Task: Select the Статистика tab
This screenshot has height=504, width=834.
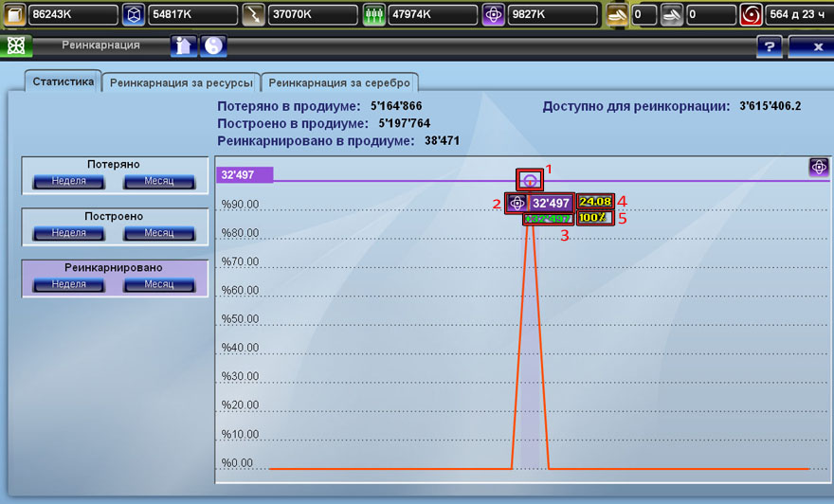Action: pos(63,81)
